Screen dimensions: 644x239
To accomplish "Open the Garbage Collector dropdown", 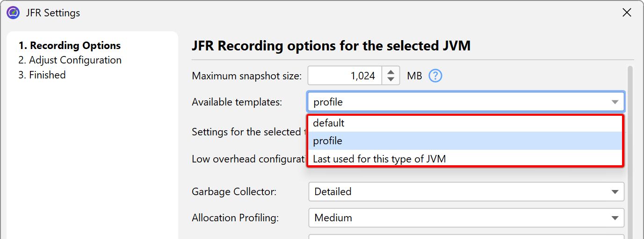I will [466, 191].
